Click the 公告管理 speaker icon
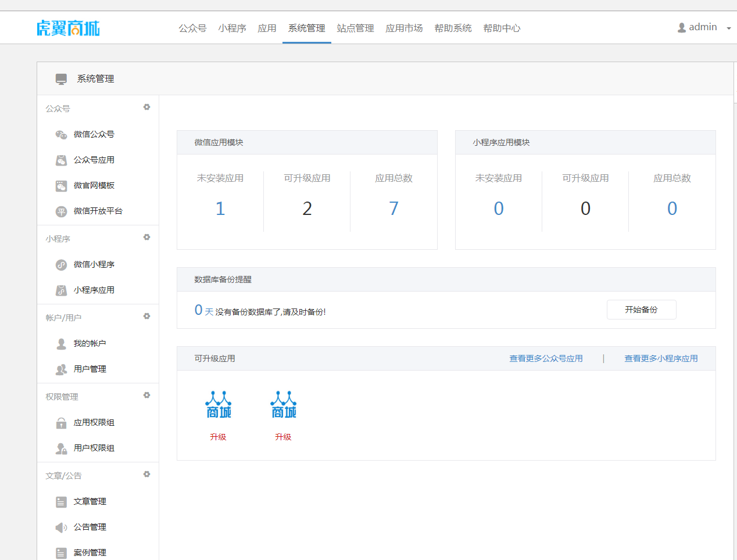737x560 pixels. point(61,527)
